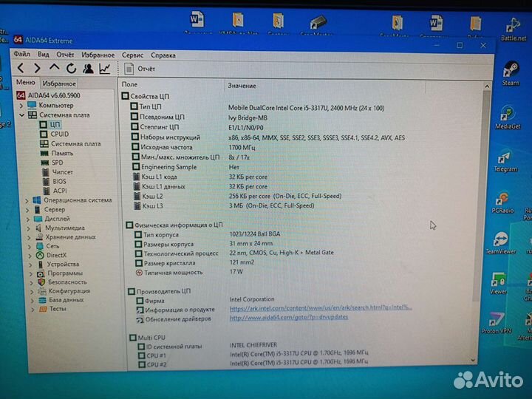Open the TeamViewer desktop shortcut
The height and width of the screenshot is (399, 532).
[x=501, y=243]
